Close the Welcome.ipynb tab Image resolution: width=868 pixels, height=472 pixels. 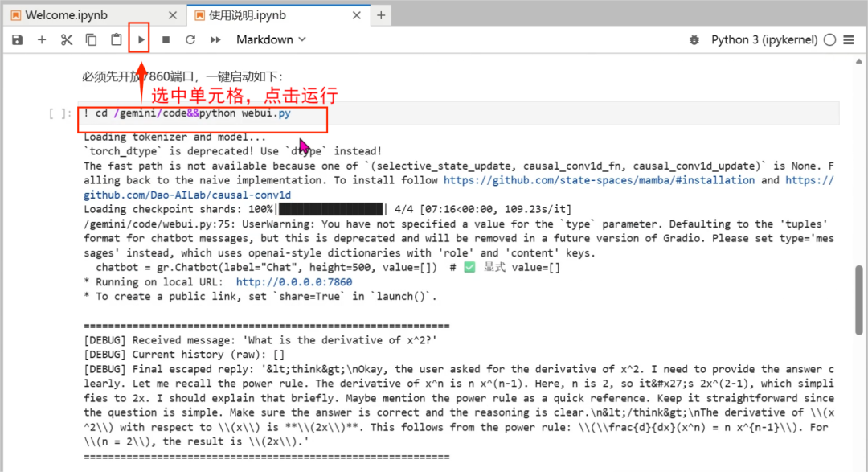pyautogui.click(x=173, y=15)
